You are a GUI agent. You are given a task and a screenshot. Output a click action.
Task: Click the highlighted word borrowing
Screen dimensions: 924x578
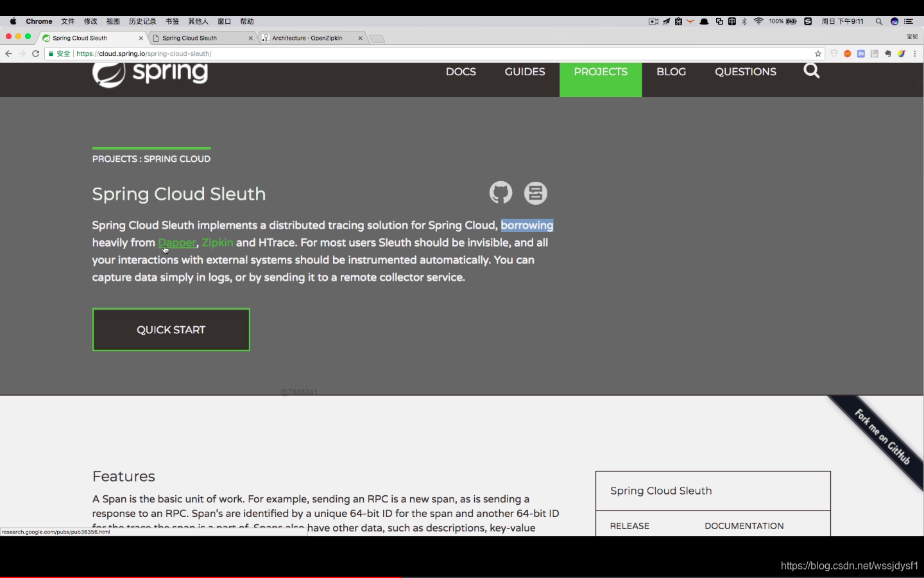(527, 225)
